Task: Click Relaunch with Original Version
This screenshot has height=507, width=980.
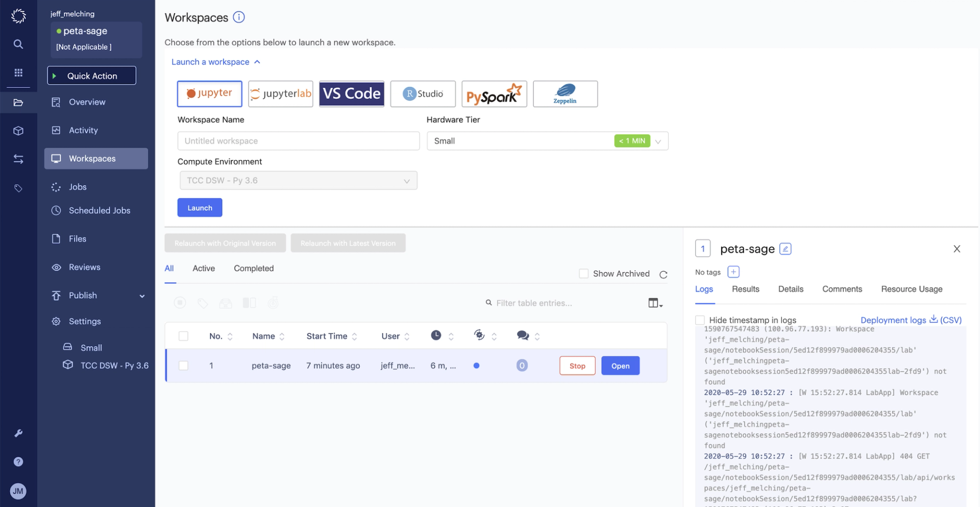Action: point(225,243)
